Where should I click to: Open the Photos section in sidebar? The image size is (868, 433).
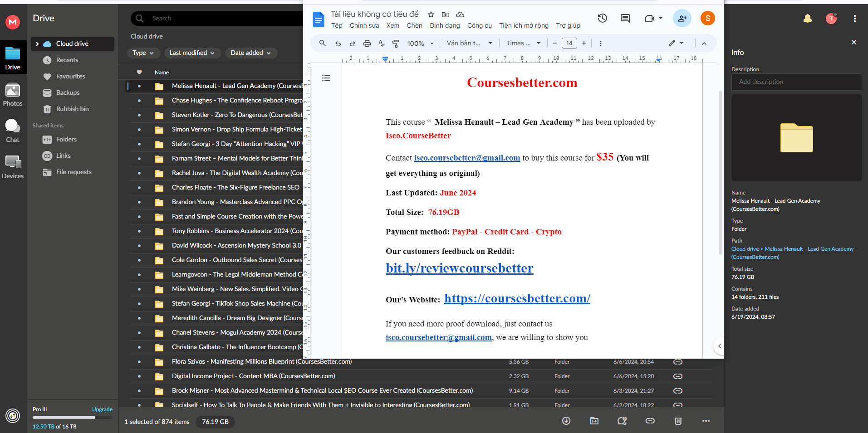tap(13, 95)
